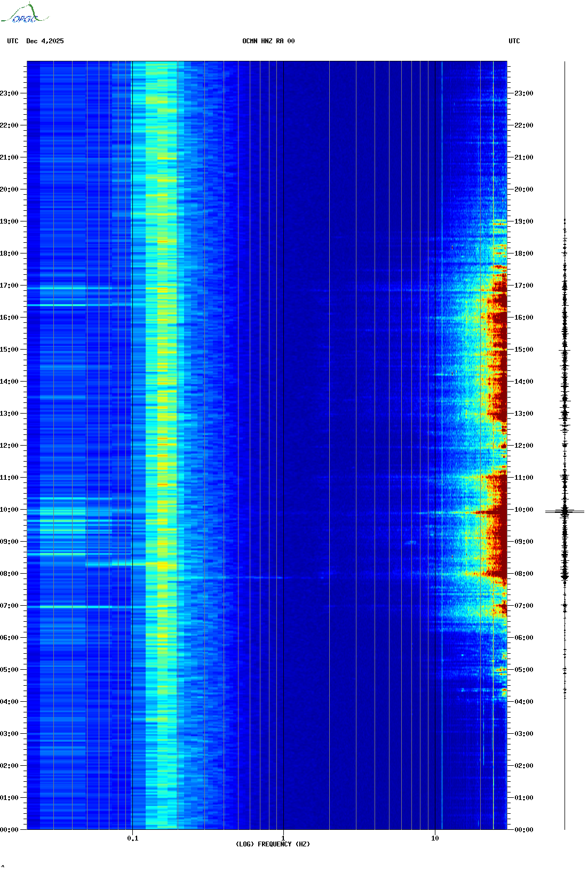The image size is (588, 872).
Task: Click the left axis '07:00' time label
Action: 9,606
